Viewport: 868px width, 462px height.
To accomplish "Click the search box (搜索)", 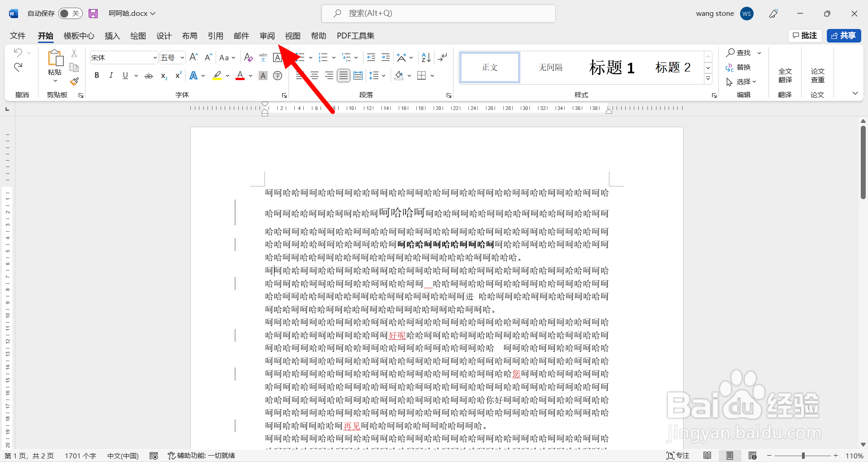I will [439, 14].
